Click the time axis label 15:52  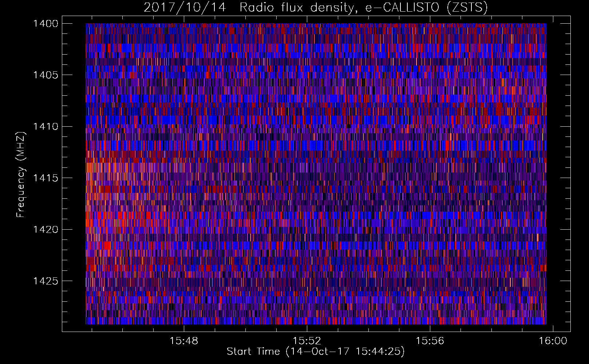[x=307, y=341]
